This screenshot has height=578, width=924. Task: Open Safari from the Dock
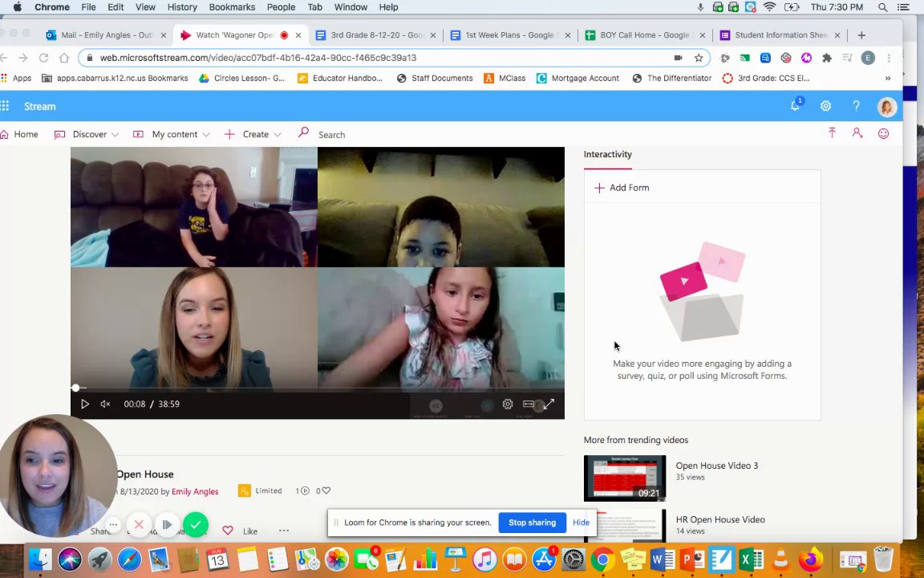129,559
